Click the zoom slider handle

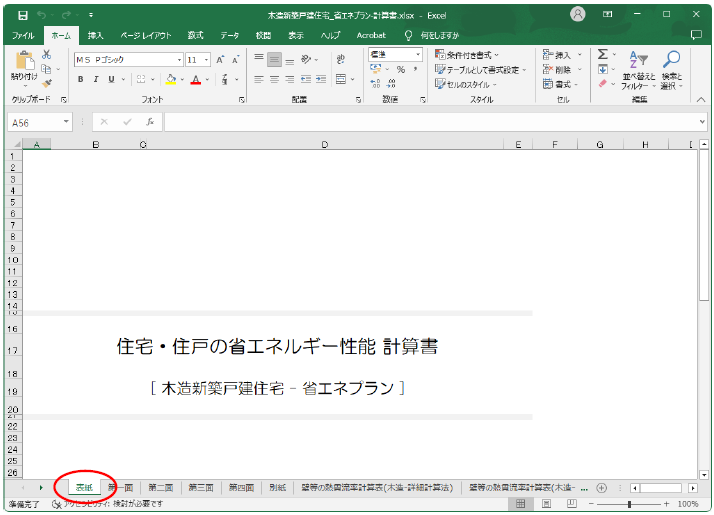(x=629, y=504)
